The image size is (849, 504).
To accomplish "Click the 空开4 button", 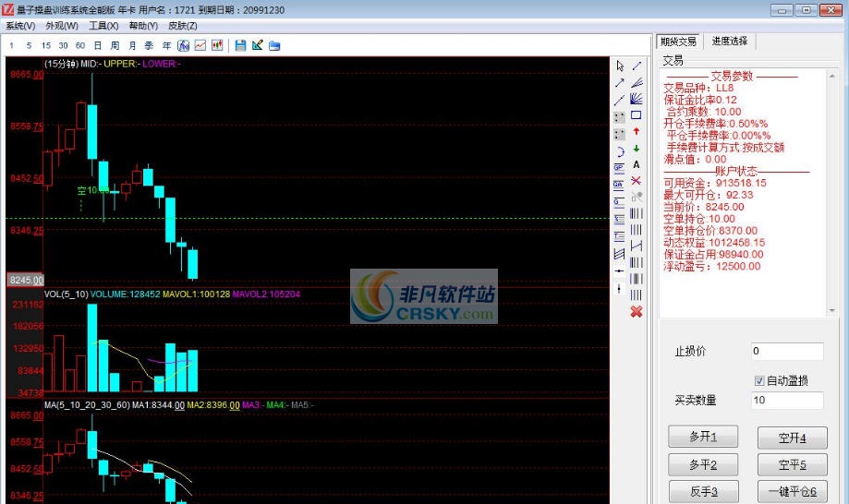I will pyautogui.click(x=792, y=438).
